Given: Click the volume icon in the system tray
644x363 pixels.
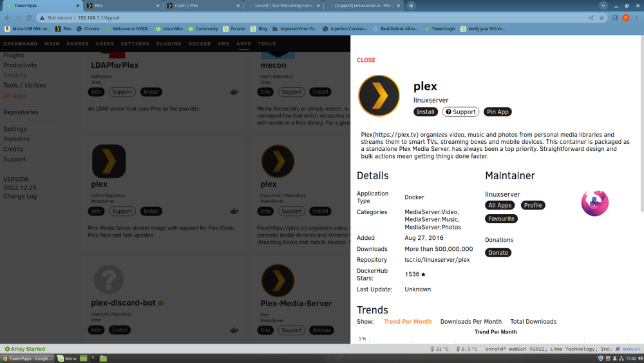Looking at the screenshot, I should tap(640, 358).
